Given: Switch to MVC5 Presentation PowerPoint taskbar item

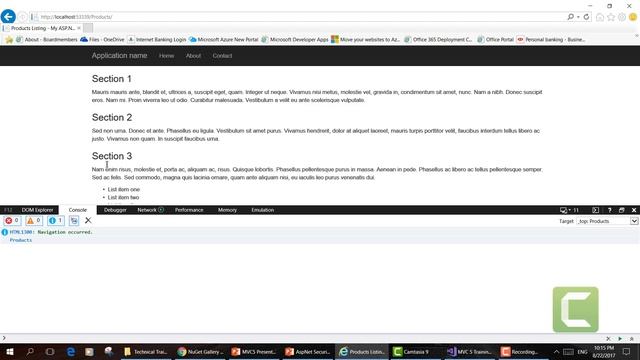Looking at the screenshot, I should pos(253,352).
